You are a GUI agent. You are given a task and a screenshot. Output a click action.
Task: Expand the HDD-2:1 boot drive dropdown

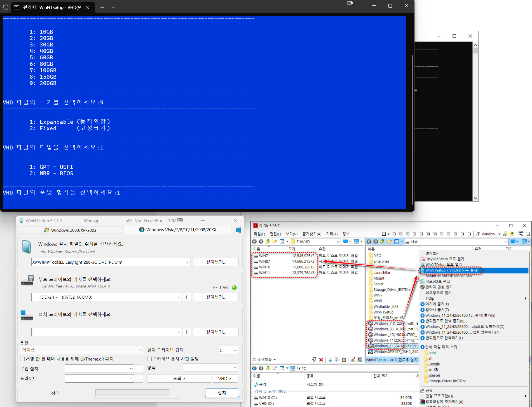click(x=179, y=297)
